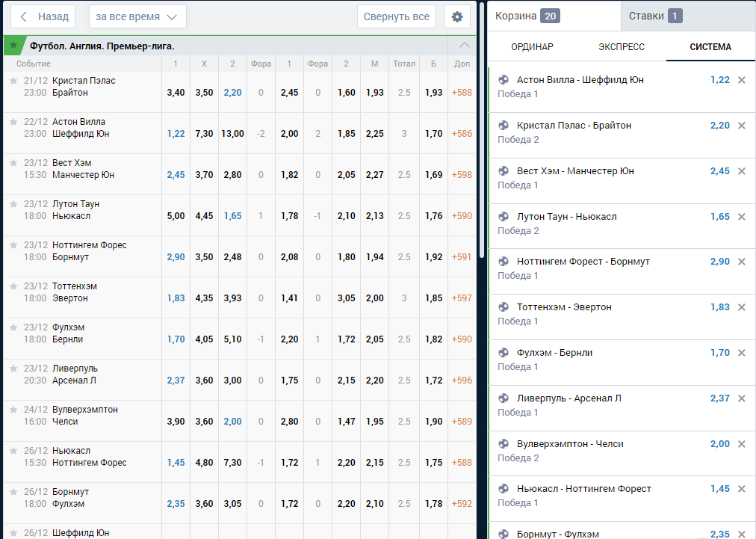Click football icon of Кристал Пэлас basket item
756x539 pixels.
point(504,125)
